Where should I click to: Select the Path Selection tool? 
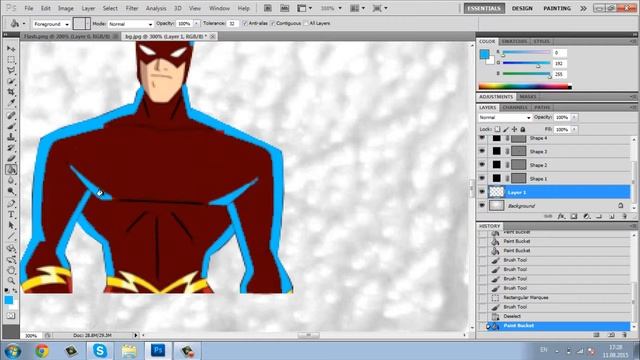11,225
